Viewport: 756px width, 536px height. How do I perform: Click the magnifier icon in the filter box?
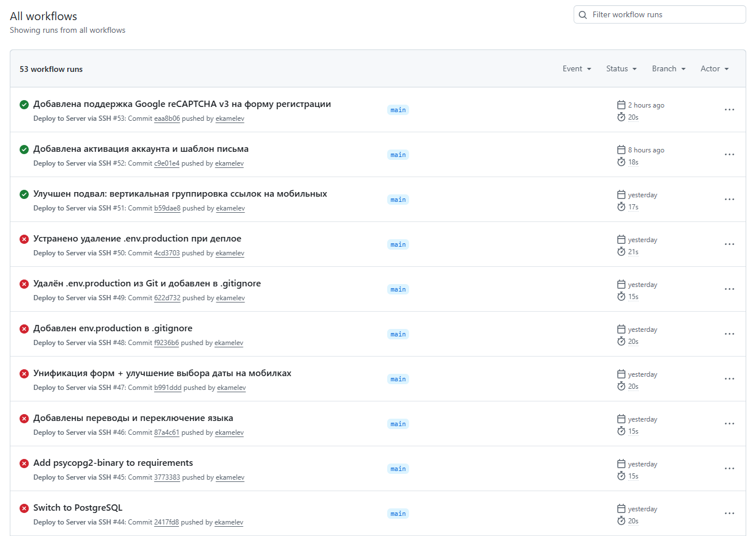tap(583, 15)
